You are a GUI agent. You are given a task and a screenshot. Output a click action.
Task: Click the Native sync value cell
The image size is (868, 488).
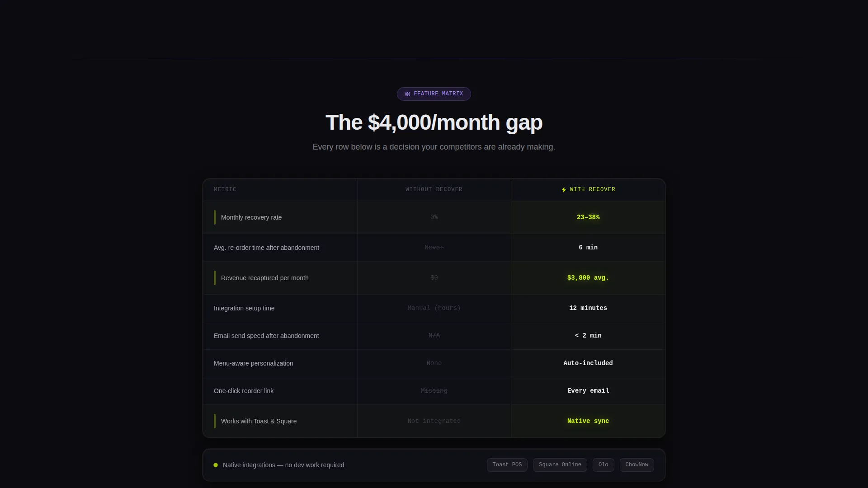pos(588,421)
